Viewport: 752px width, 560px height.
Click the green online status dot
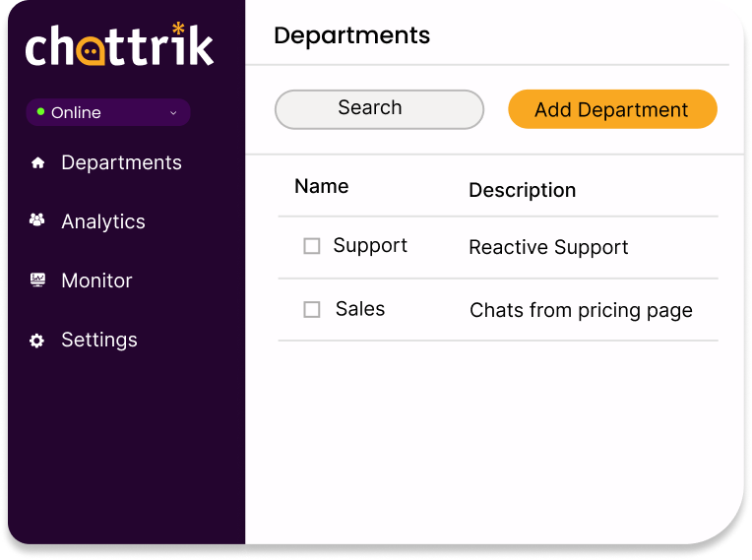[x=40, y=112]
